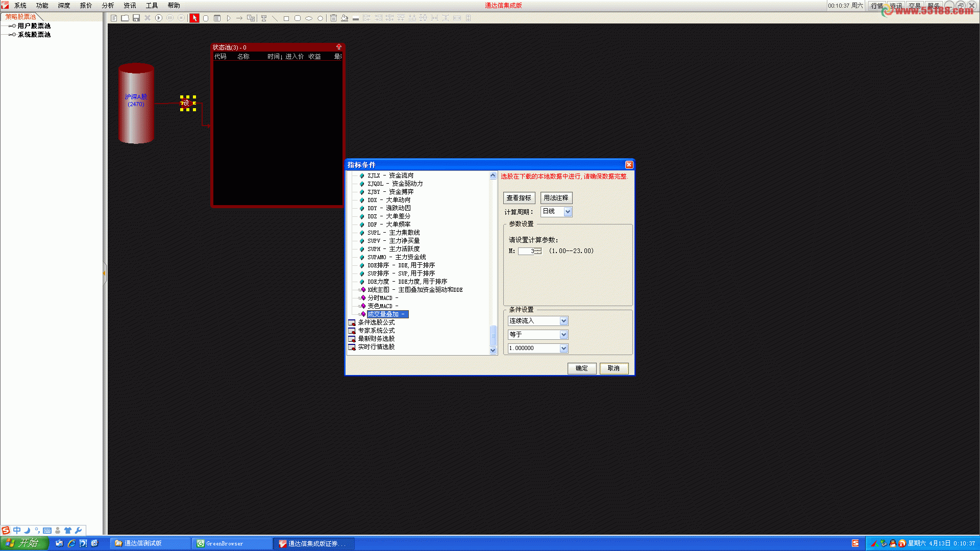Click the 开始 Start button
980x551 pixels.
tap(23, 543)
